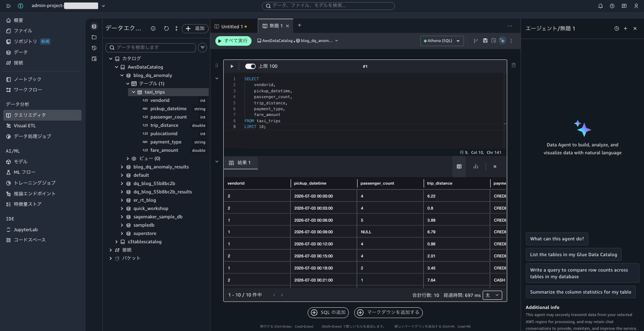Expand the ビュー (0) node
Image resolution: width=644 pixels, height=331 pixels.
(128, 158)
